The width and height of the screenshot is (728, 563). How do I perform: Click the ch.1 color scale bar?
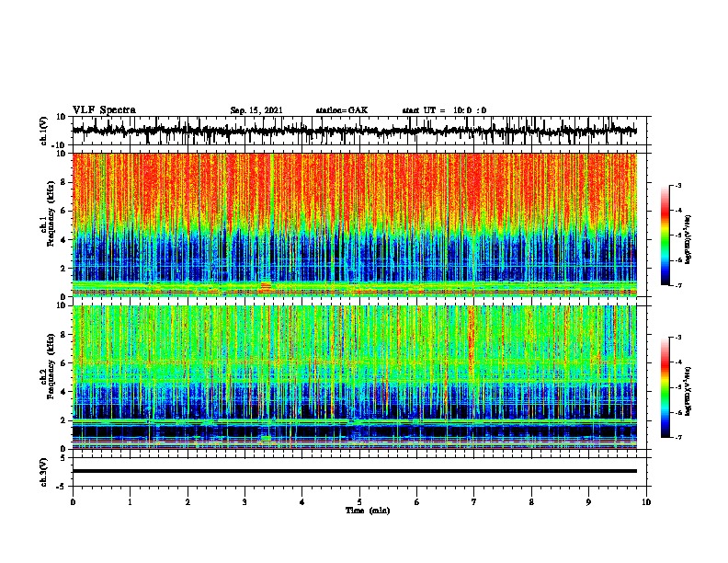[665, 236]
